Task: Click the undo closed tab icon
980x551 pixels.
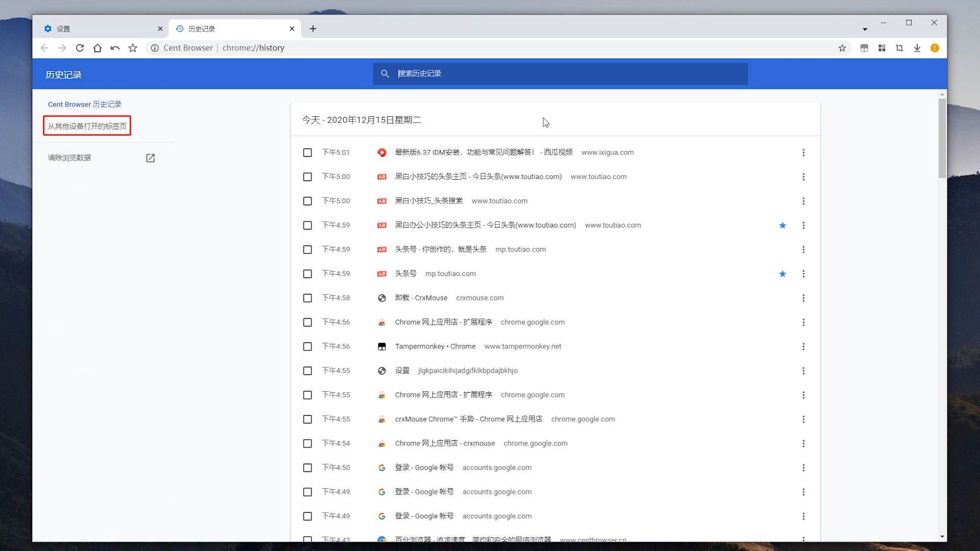Action: (x=115, y=48)
